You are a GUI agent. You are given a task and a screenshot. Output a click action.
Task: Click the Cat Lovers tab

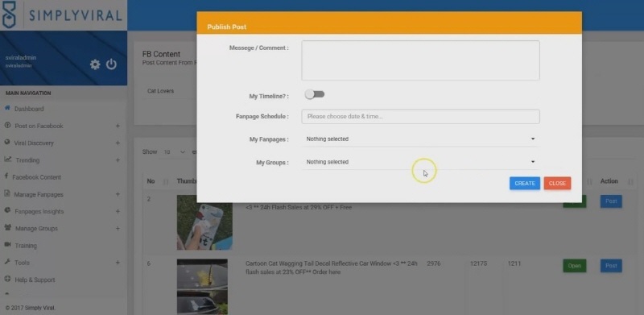pos(160,91)
